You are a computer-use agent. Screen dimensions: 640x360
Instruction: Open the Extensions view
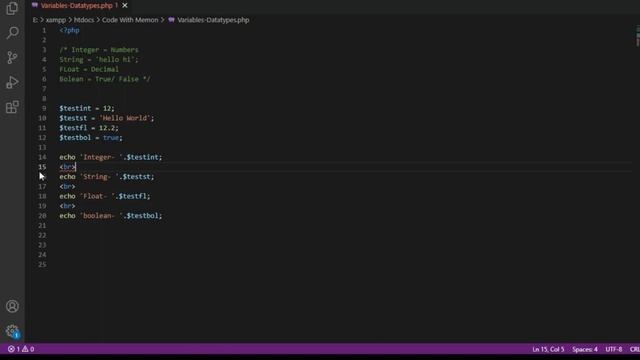click(12, 107)
